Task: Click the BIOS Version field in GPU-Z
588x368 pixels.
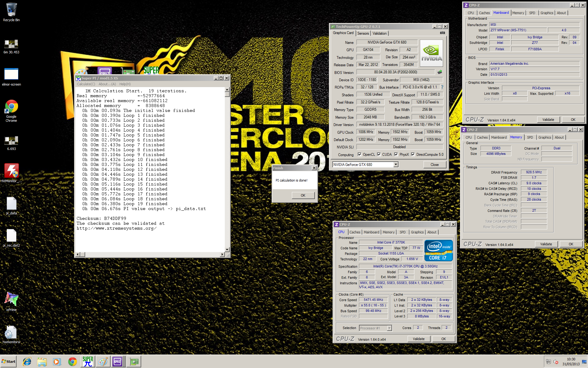Action: coord(395,72)
